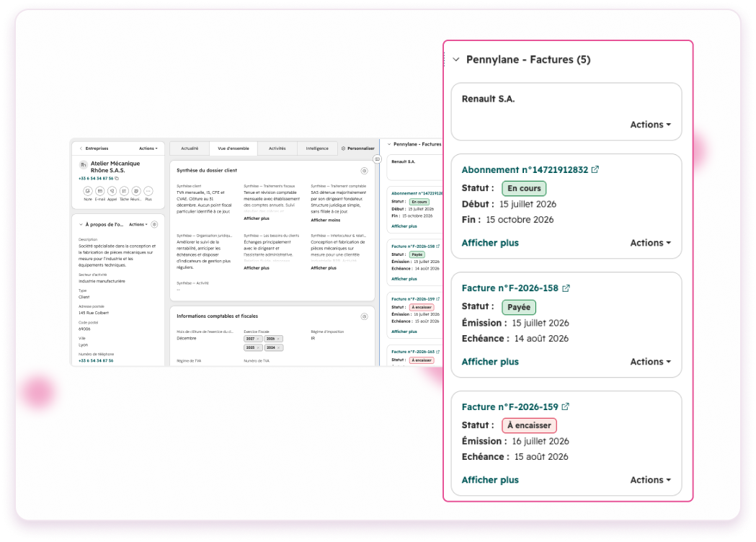The image size is (756, 542).
Task: Click the Réuni... meeting icon
Action: 136,191
